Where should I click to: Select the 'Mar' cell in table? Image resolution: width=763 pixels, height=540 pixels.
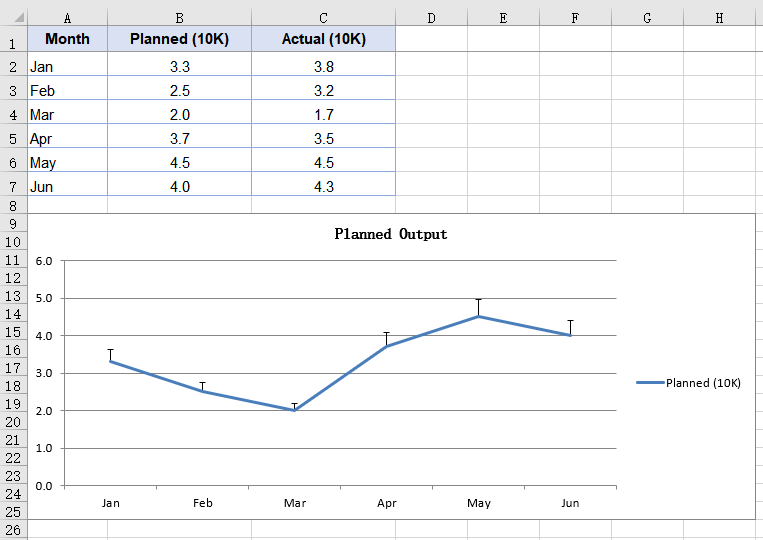[x=68, y=112]
